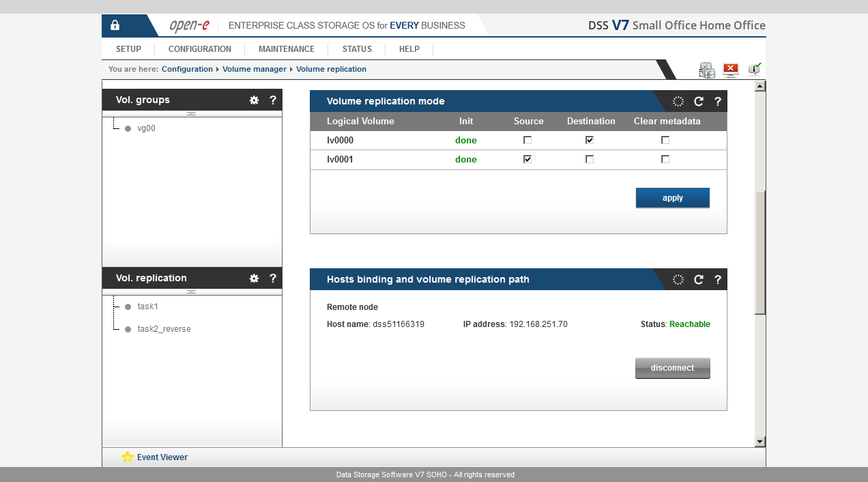Viewport: 868px width, 482px height.
Task: Click lv0001 logical volume name
Action: [x=340, y=159]
